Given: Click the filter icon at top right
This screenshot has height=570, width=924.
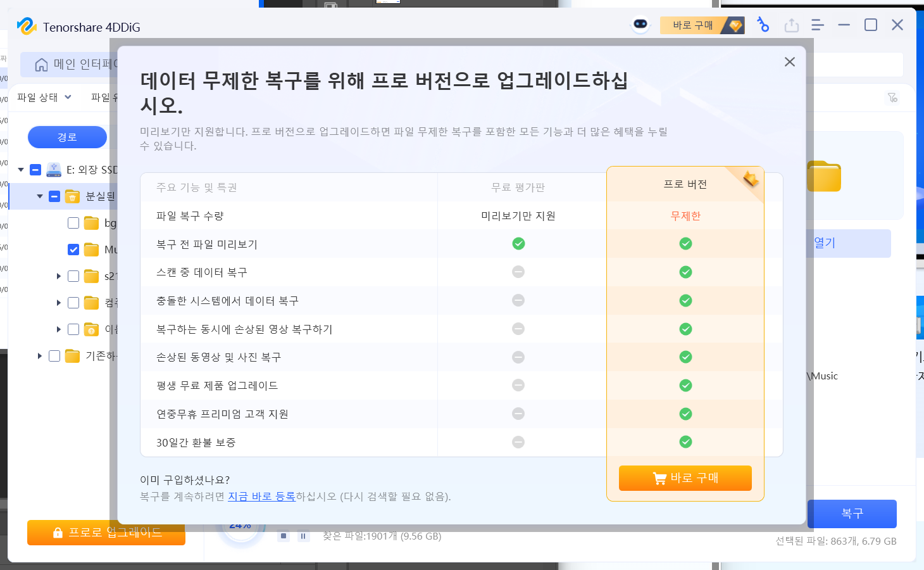Looking at the screenshot, I should coord(892,98).
